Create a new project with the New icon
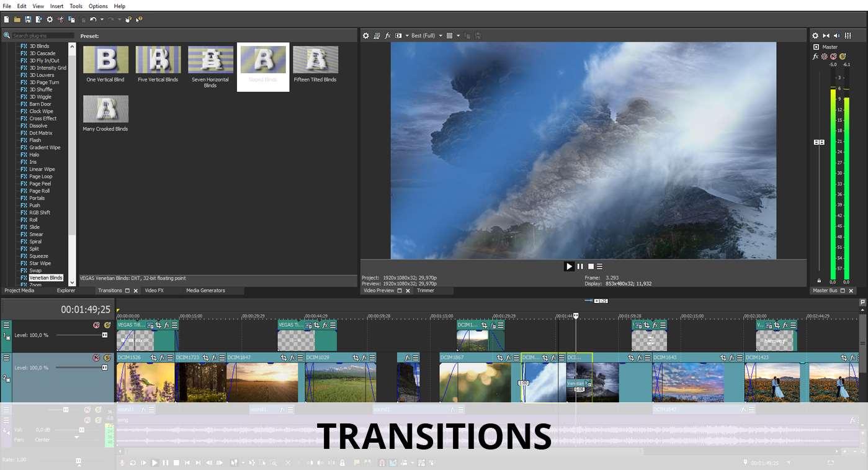The image size is (868, 470). coord(6,19)
